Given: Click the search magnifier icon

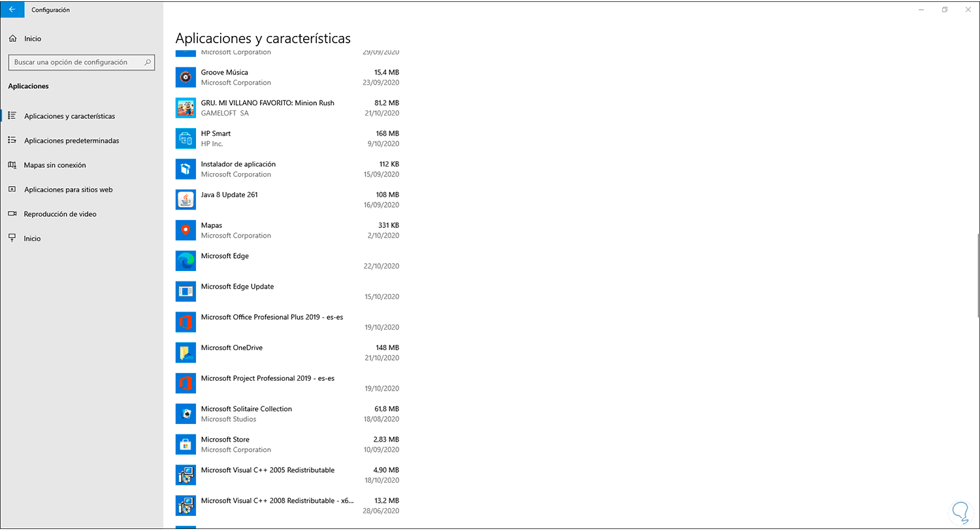Looking at the screenshot, I should pyautogui.click(x=148, y=63).
